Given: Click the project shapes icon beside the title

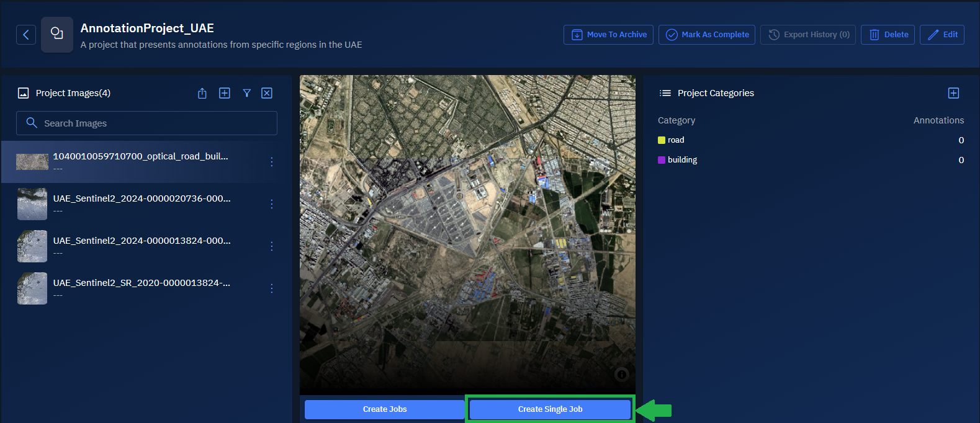Looking at the screenshot, I should 57,35.
